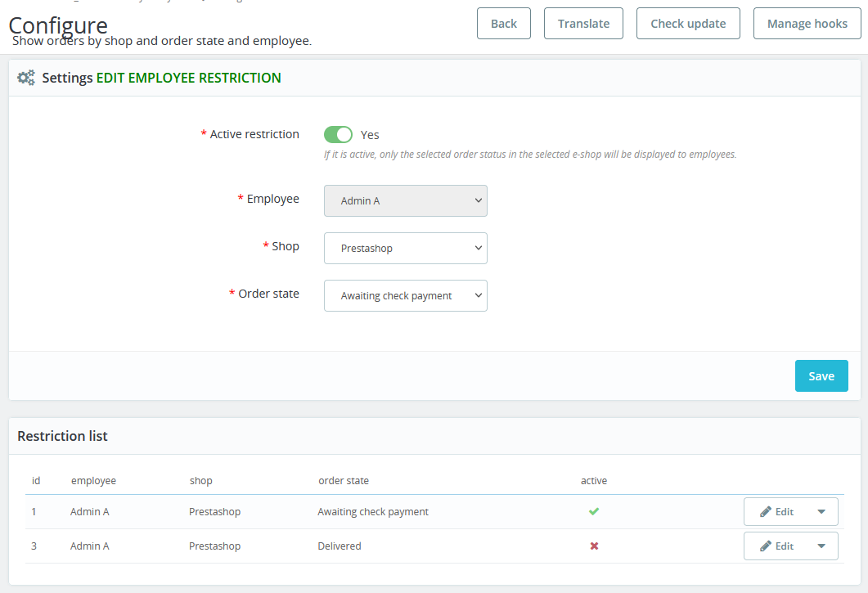Expand caret menu beside Edit for restriction 1
This screenshot has height=593, width=868.
point(821,512)
